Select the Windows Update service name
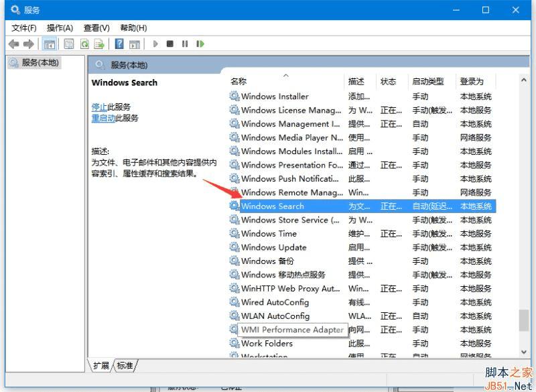This screenshot has height=392, width=536. click(x=274, y=247)
